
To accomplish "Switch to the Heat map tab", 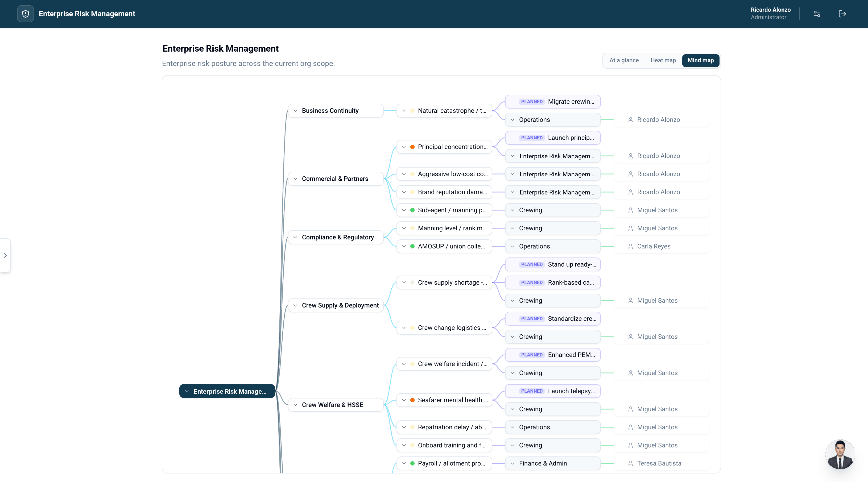I will [663, 60].
